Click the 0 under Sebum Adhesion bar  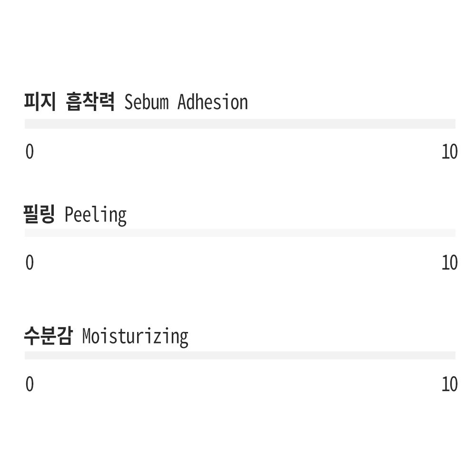[x=30, y=151]
